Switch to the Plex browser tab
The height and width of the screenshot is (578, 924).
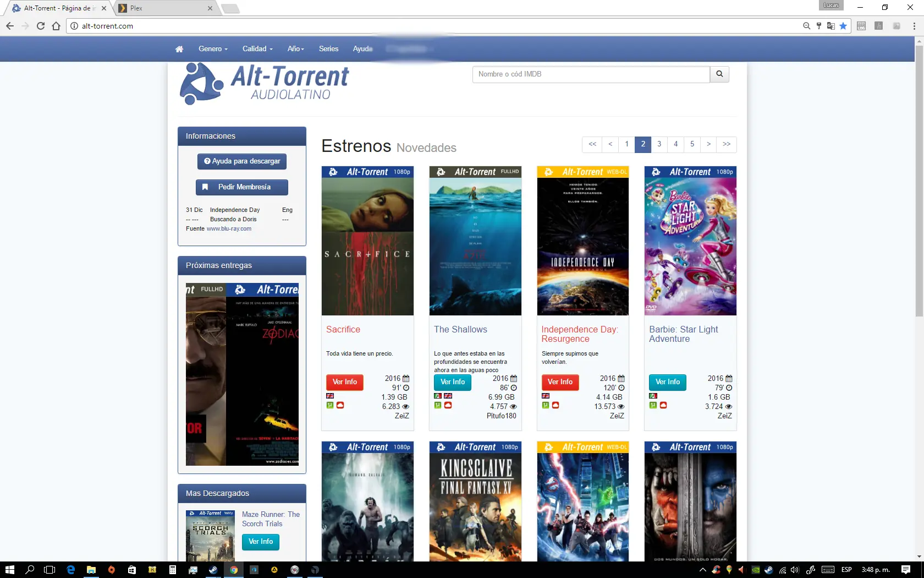166,8
